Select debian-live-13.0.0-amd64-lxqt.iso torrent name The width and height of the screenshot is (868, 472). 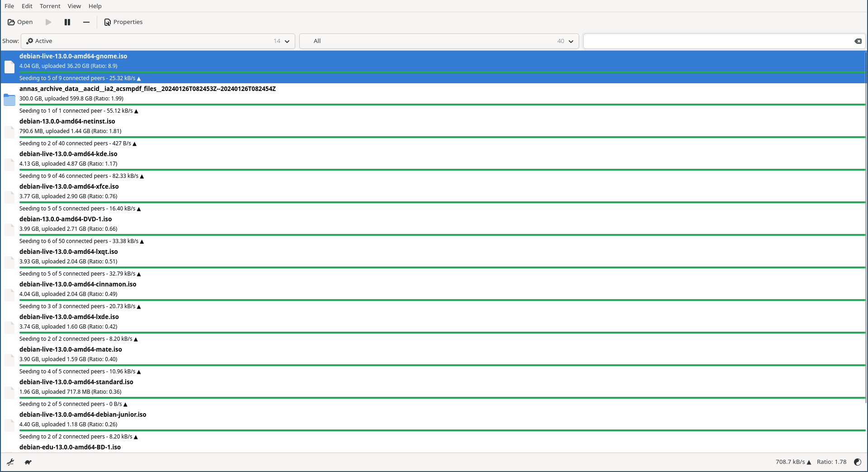tap(69, 252)
